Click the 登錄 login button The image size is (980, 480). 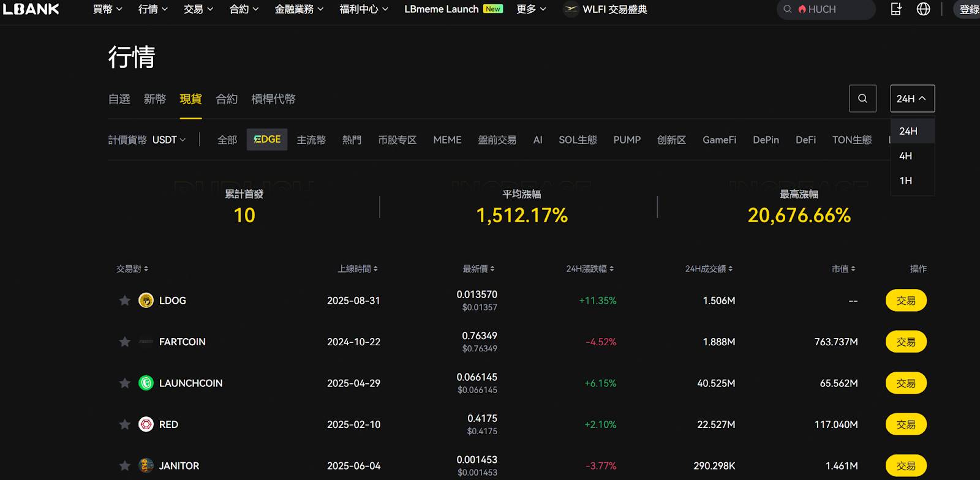[968, 9]
